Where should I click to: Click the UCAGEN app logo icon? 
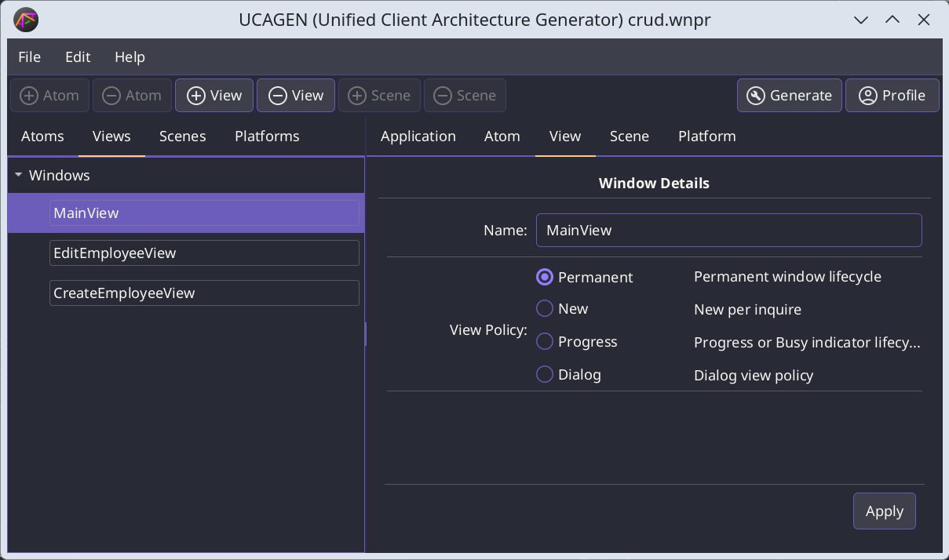pyautogui.click(x=25, y=20)
